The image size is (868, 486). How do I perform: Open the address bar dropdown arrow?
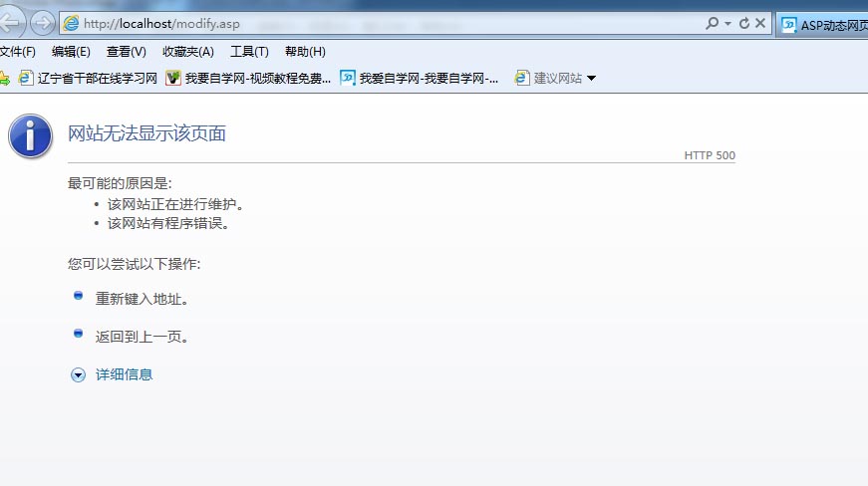click(x=727, y=23)
